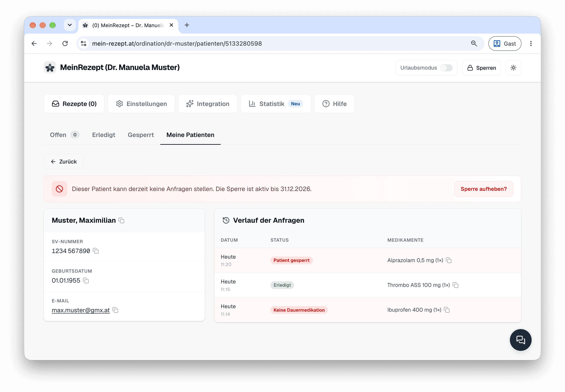Toggle the Urlaubsmodus switch

click(446, 68)
